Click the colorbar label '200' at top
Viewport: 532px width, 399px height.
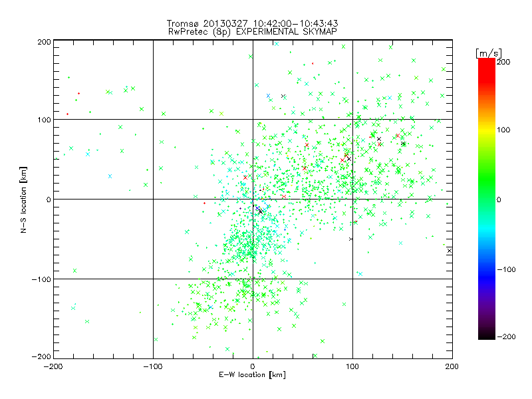(x=503, y=62)
